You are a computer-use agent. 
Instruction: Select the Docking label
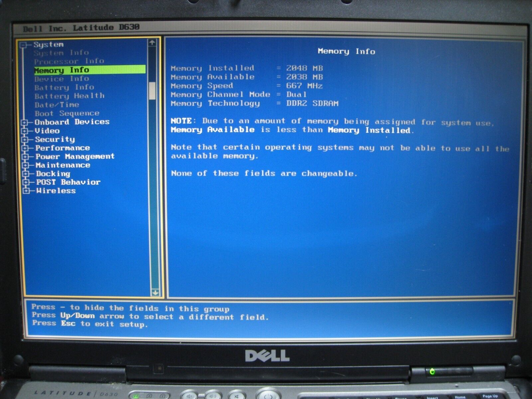[53, 174]
